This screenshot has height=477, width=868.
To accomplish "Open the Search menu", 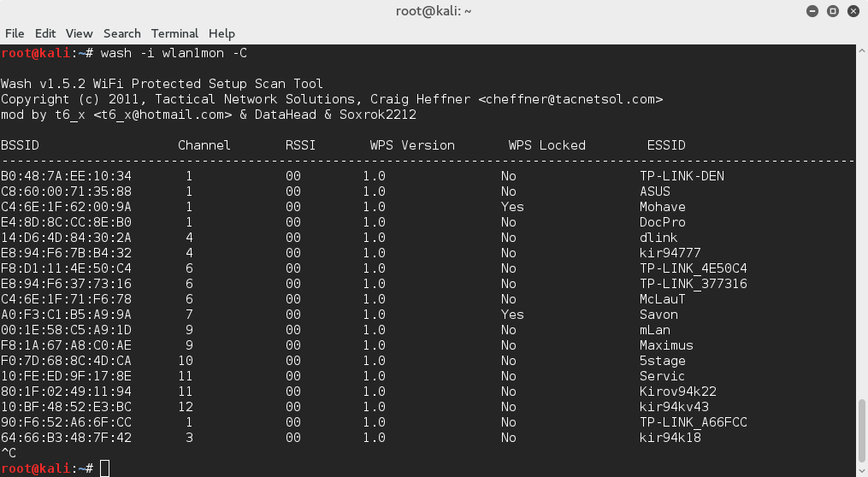I will click(x=121, y=33).
